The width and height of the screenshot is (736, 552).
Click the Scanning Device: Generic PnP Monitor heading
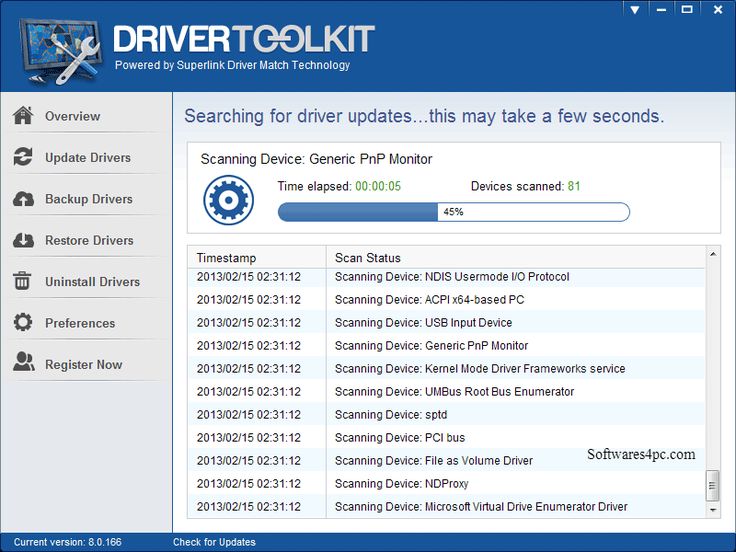point(316,159)
